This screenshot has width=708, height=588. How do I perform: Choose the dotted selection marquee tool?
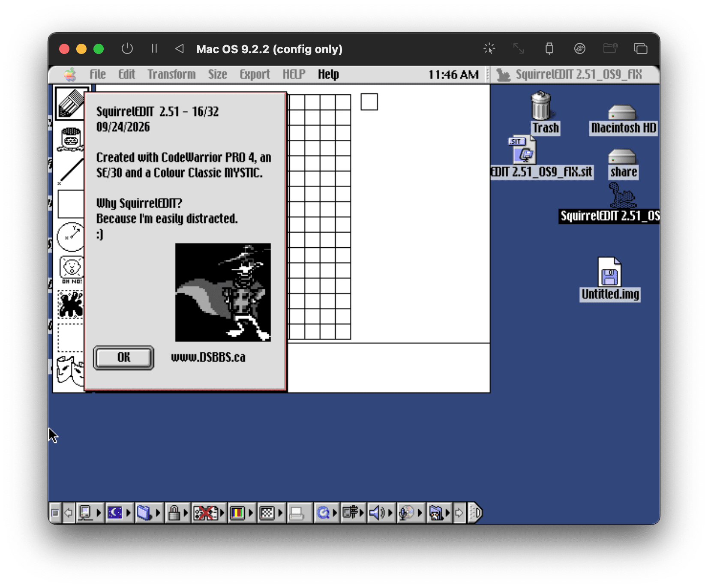[71, 338]
